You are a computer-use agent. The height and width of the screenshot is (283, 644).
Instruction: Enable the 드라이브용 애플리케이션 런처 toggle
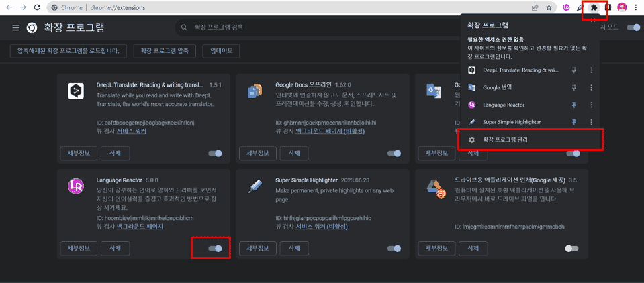[571, 249]
